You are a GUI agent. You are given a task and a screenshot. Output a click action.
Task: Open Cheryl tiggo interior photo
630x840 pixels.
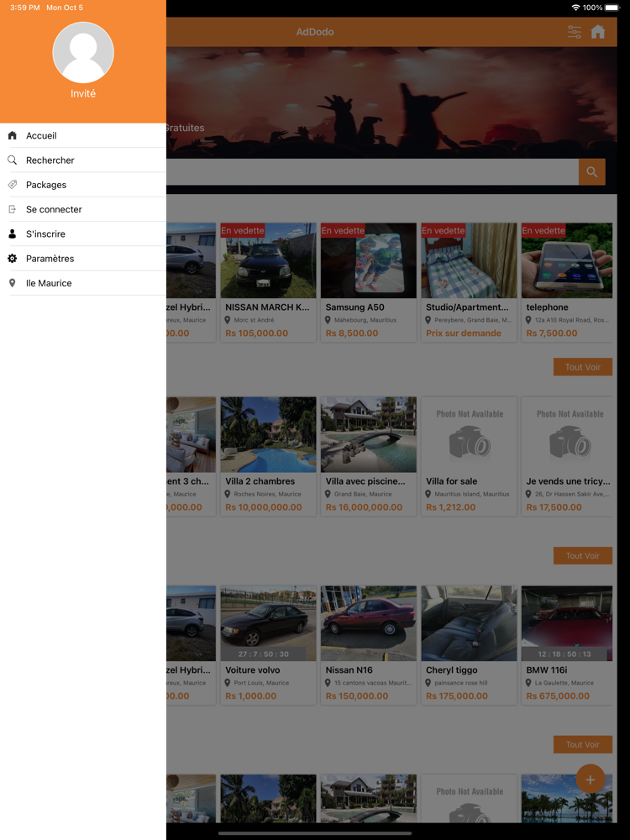470,623
